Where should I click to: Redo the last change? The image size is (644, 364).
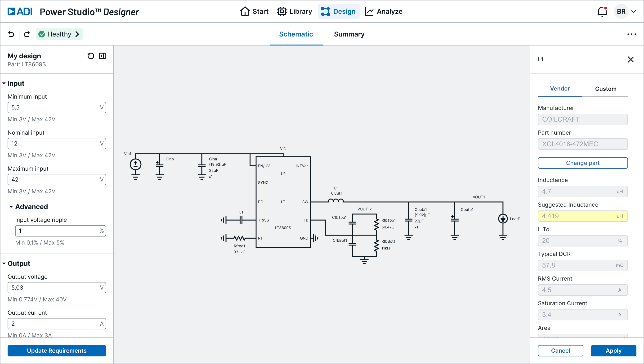(27, 34)
